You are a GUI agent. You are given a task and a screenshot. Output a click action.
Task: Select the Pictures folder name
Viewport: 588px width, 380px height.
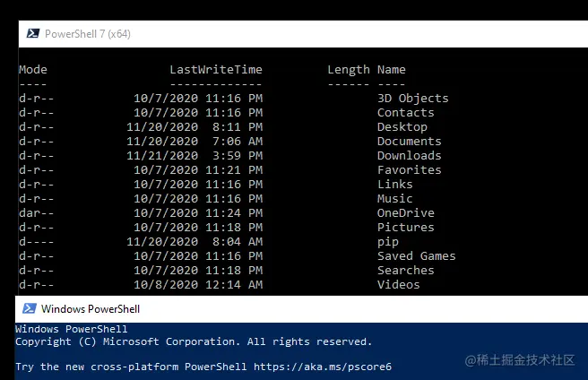click(406, 228)
